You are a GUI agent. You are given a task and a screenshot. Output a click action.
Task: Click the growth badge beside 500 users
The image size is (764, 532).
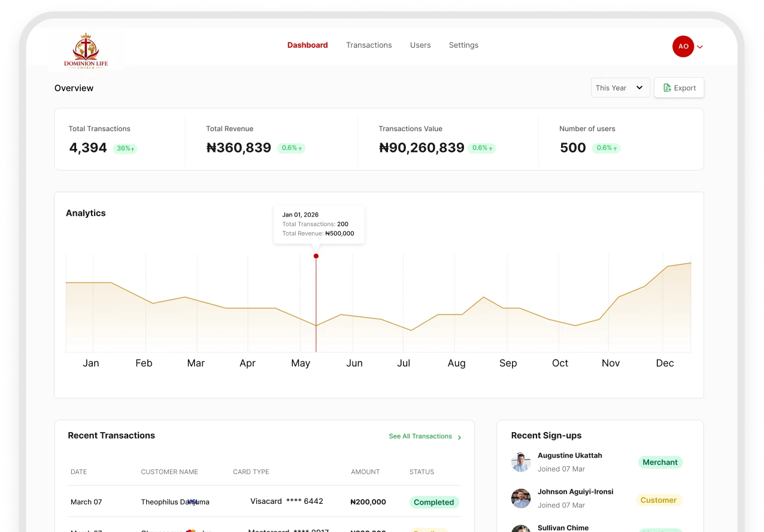[x=607, y=148]
